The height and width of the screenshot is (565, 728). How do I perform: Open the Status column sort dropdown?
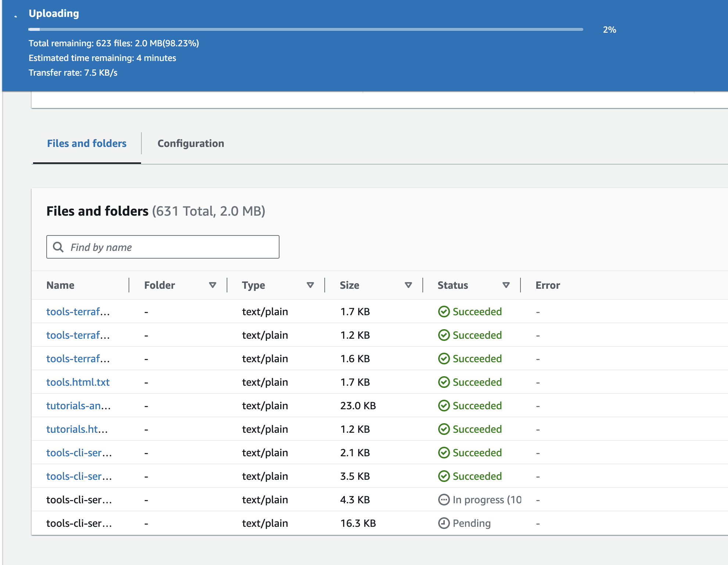[506, 285]
